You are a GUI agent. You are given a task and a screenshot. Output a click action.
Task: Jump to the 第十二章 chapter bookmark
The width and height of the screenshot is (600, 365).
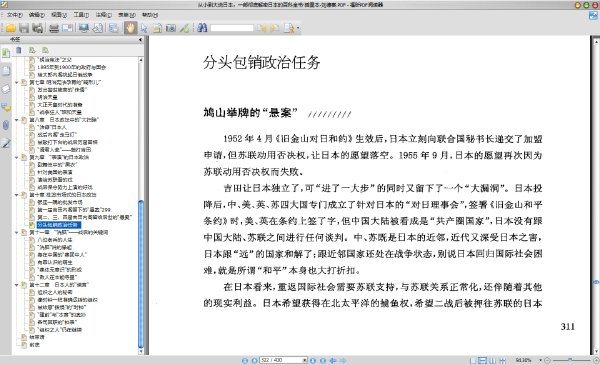click(x=59, y=285)
